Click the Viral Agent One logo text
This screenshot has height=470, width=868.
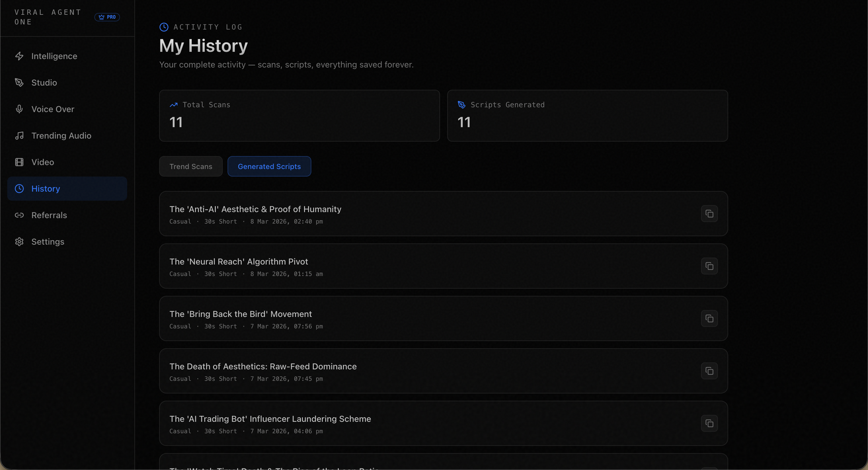pos(48,17)
